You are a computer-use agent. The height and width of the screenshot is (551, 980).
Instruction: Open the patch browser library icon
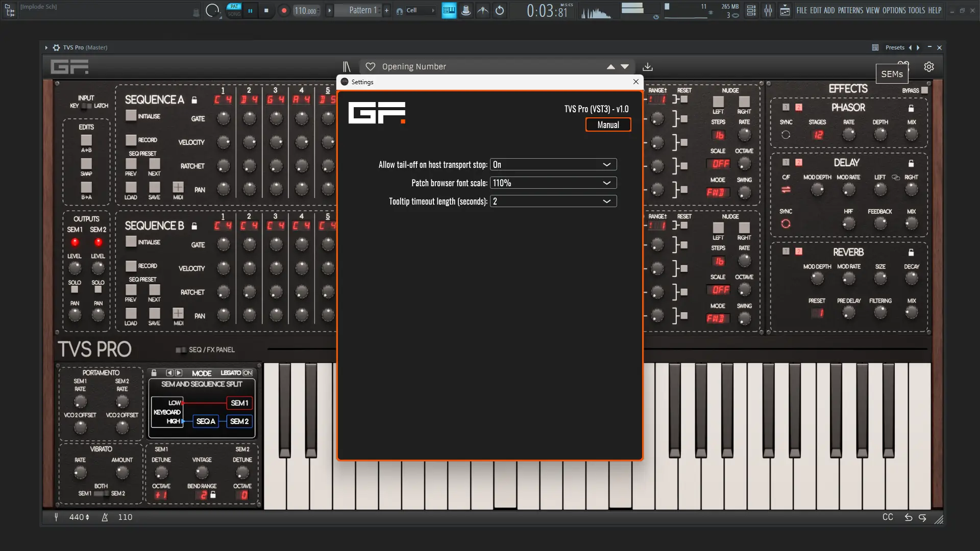347,67
